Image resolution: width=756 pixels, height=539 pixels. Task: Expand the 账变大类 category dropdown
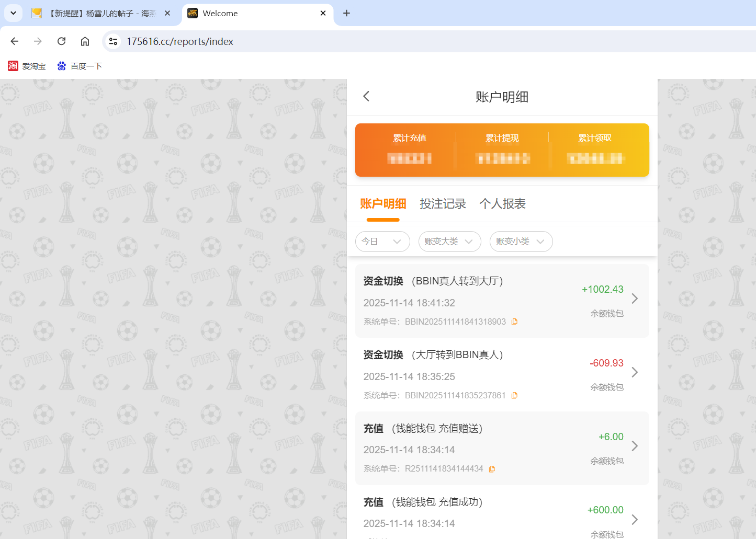(x=449, y=242)
